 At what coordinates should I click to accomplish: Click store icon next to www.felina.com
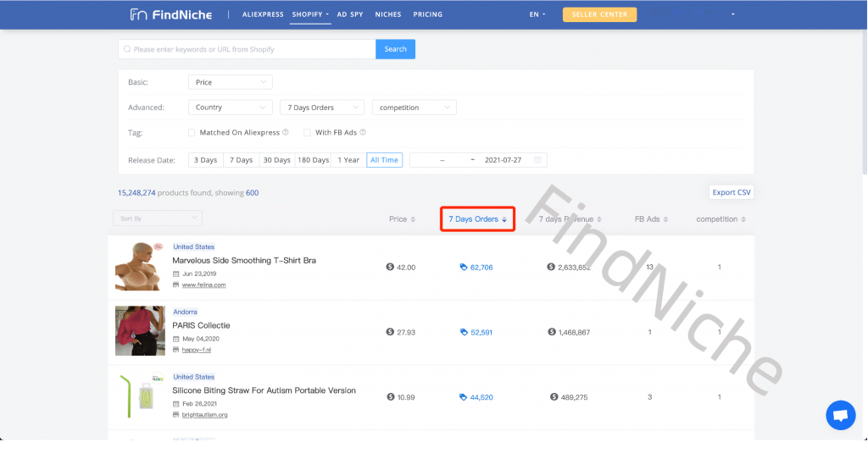tap(175, 285)
